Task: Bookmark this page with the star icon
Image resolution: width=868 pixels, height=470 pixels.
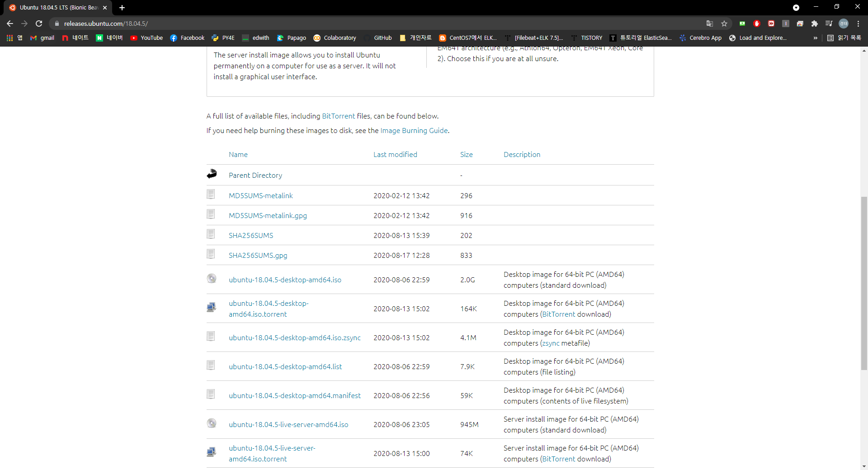Action: [724, 24]
